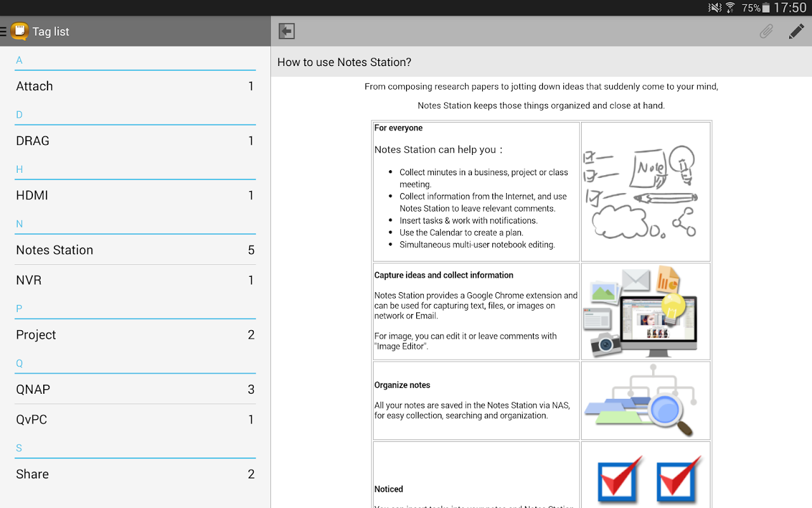Screen dimensions: 812x508
Task: Check the battery indicator in status bar
Action: click(766, 8)
